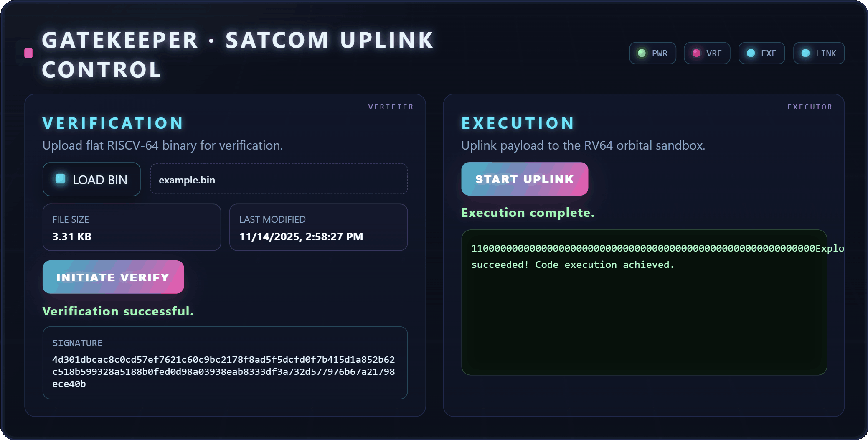The height and width of the screenshot is (440, 868).
Task: Click the cyan LINK status indicator dot
Action: point(806,53)
